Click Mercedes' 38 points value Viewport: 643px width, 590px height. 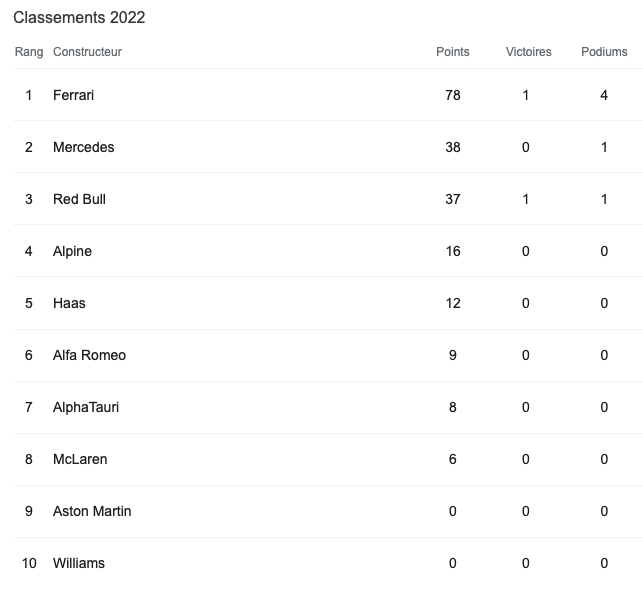click(x=453, y=147)
